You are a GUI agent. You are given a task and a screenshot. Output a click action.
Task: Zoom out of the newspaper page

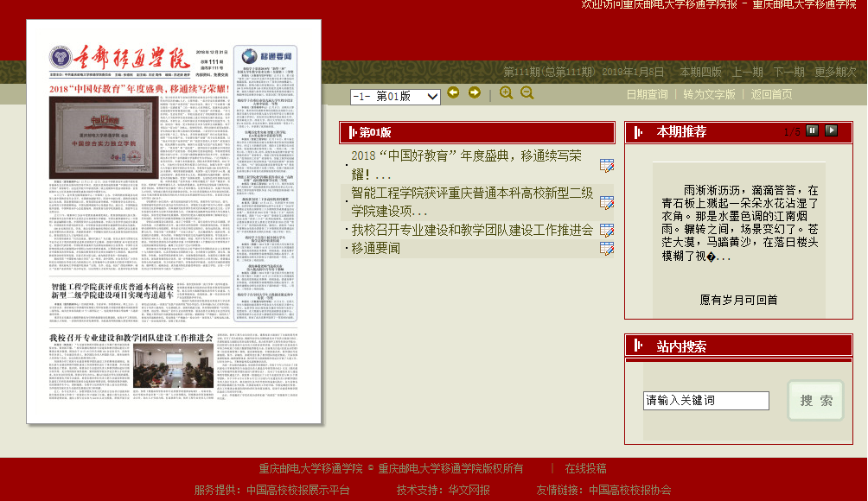[527, 93]
